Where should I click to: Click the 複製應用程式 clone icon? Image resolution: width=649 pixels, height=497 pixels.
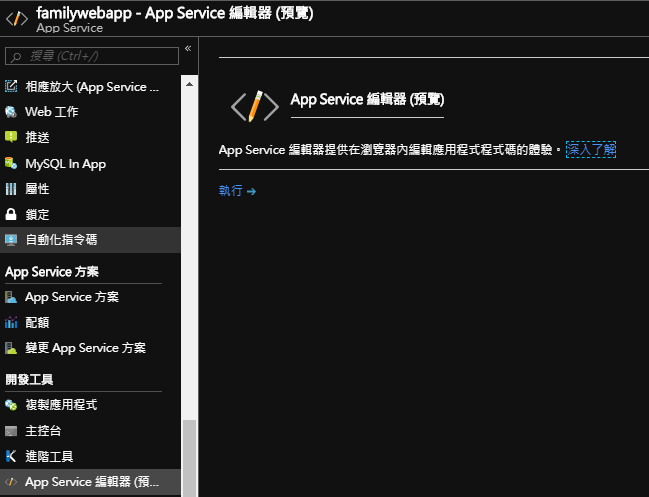[11, 405]
